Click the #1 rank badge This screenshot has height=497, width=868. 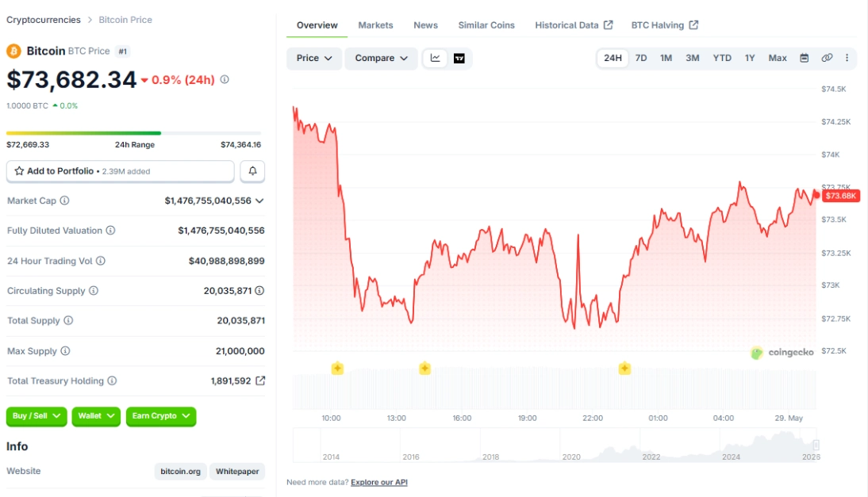tap(122, 52)
